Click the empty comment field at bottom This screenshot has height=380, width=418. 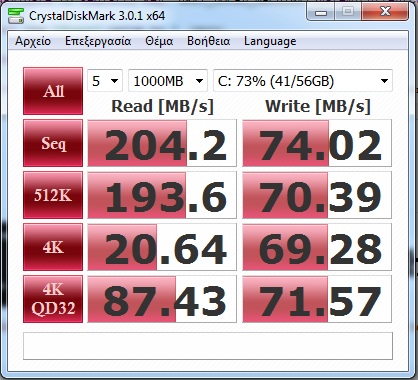coord(208,346)
